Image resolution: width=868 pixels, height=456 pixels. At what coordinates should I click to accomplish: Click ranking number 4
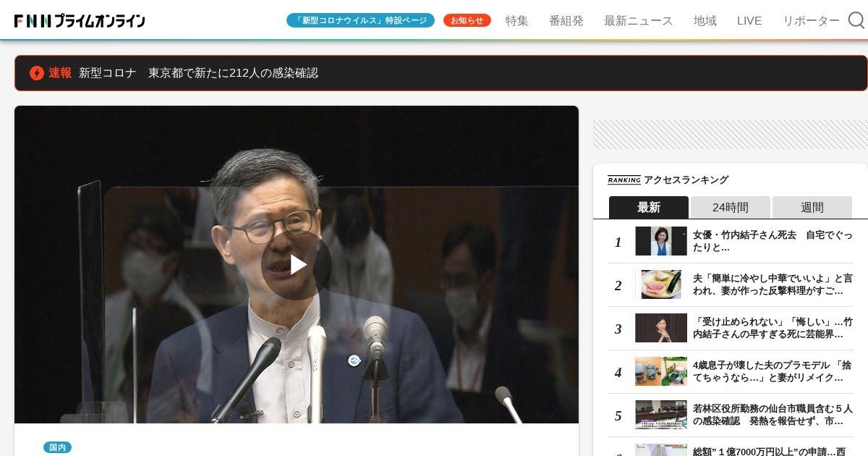coord(618,373)
